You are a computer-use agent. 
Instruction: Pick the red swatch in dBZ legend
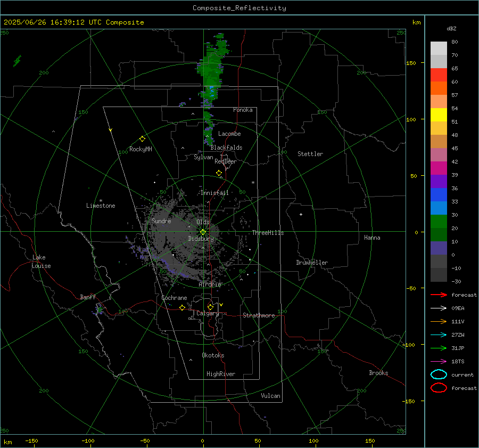(x=439, y=75)
